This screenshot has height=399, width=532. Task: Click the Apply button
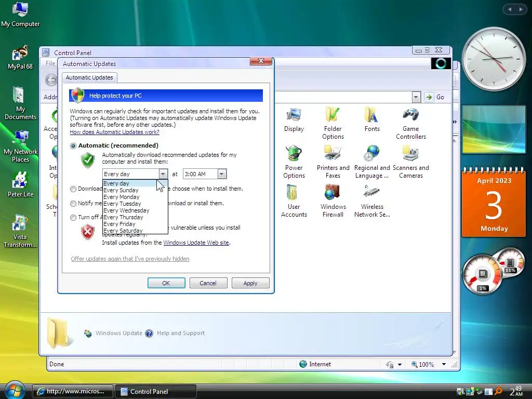[250, 283]
